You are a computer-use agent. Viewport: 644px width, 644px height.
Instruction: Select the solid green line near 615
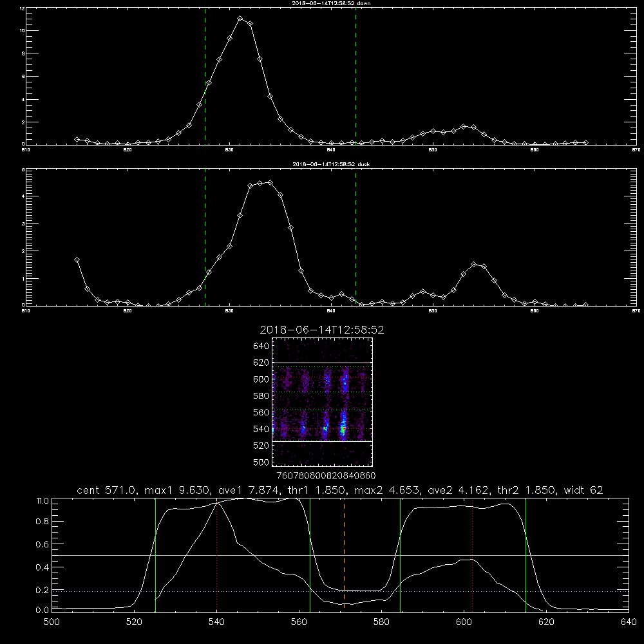(526, 555)
